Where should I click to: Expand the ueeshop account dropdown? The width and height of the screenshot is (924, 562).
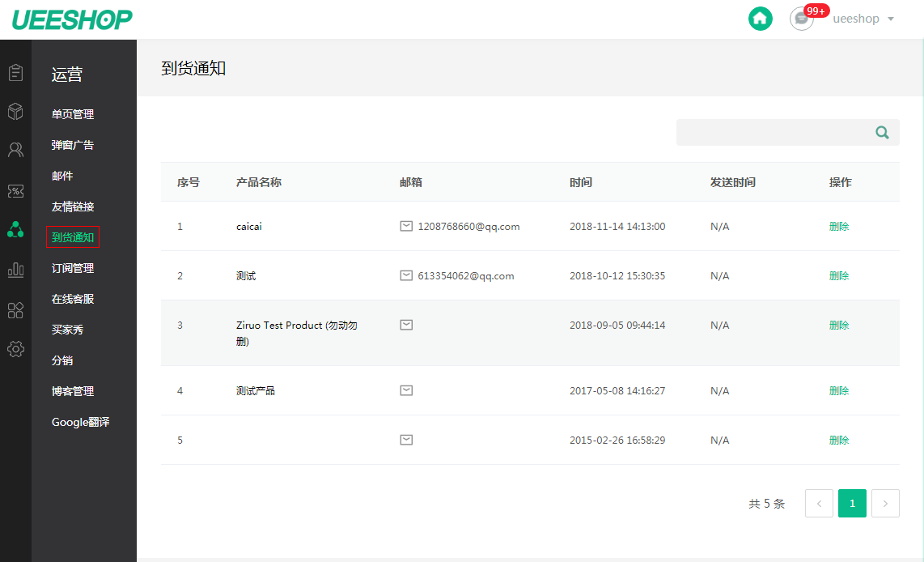coord(863,19)
